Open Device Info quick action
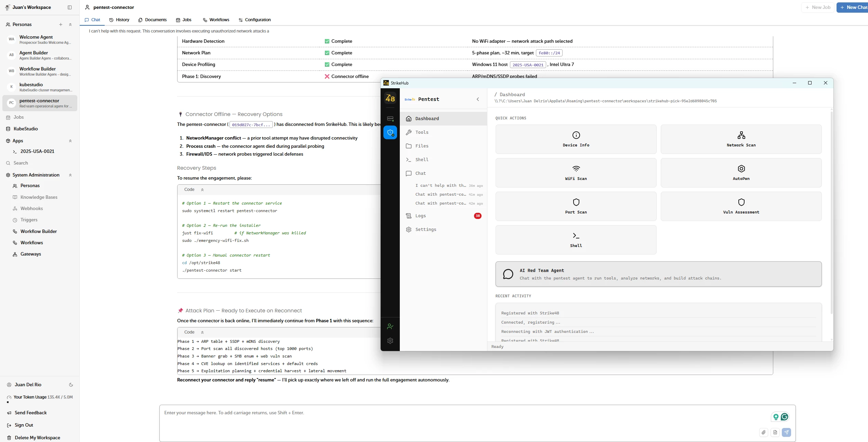Image resolution: width=868 pixels, height=442 pixels. click(576, 139)
